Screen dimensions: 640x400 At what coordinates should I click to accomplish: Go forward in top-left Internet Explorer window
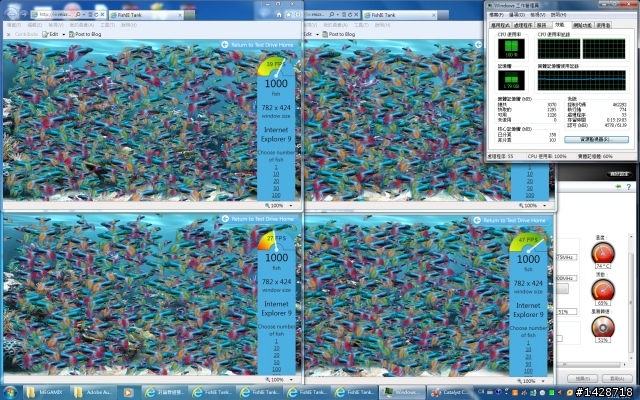pyautogui.click(x=24, y=14)
